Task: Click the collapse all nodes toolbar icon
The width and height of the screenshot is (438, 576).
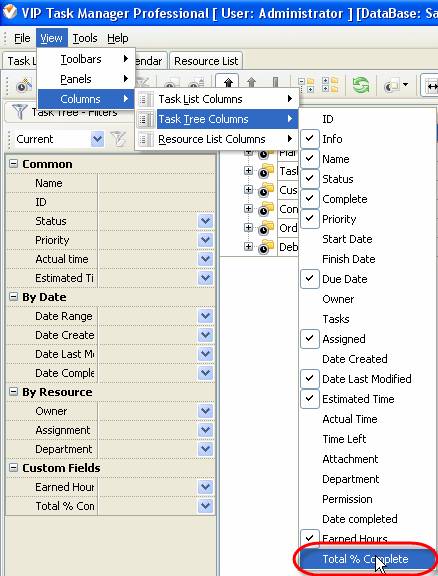Action: [x=306, y=85]
